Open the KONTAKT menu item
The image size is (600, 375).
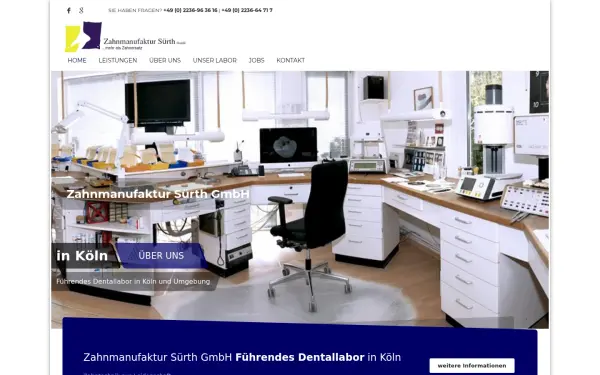pyautogui.click(x=291, y=60)
